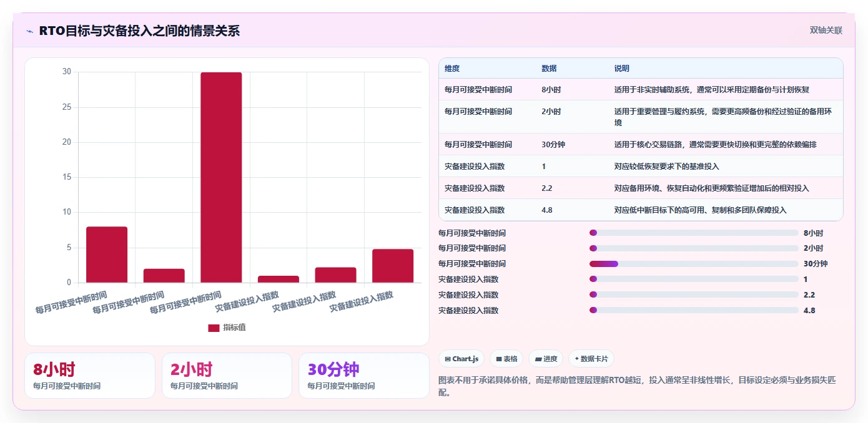868x423 pixels.
Task: Select the Chart.js chip
Action: coord(461,359)
